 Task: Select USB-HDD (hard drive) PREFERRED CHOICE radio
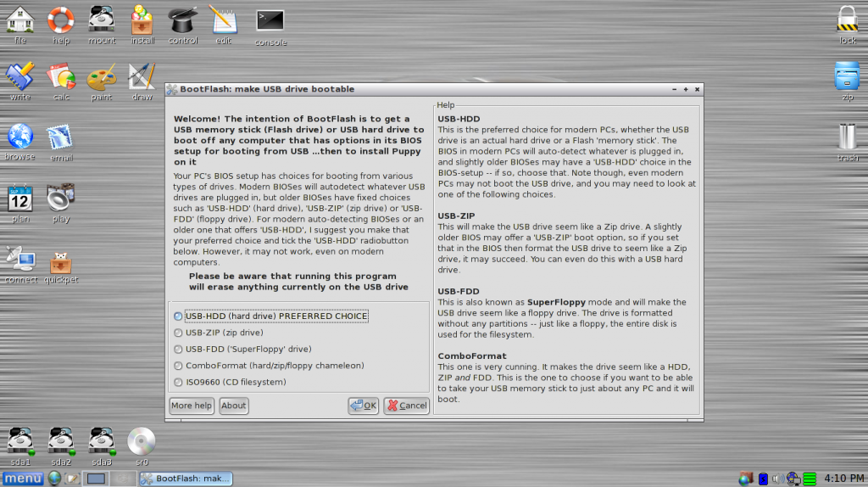click(178, 316)
